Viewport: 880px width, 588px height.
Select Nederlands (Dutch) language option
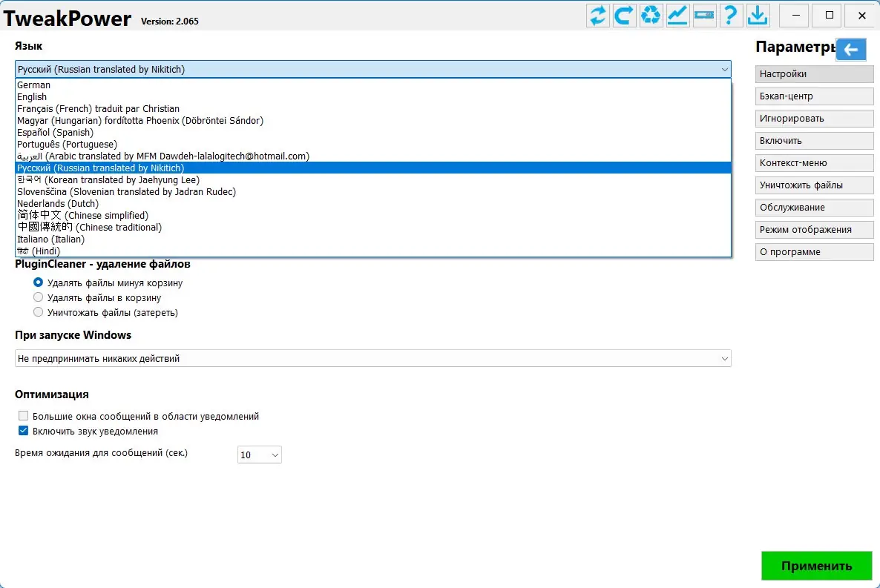pyautogui.click(x=372, y=203)
